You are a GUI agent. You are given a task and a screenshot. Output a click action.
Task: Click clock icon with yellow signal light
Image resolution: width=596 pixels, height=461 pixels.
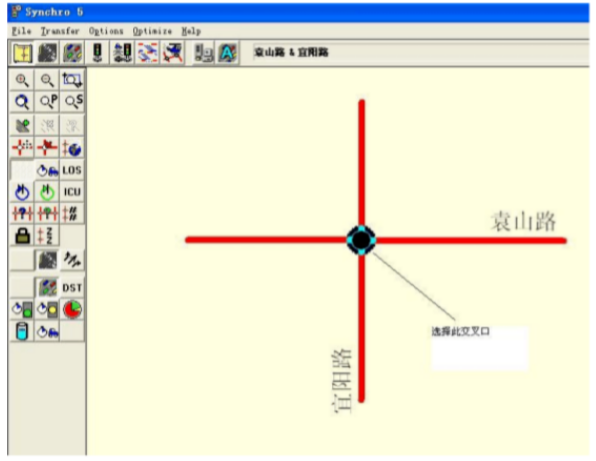tap(47, 310)
